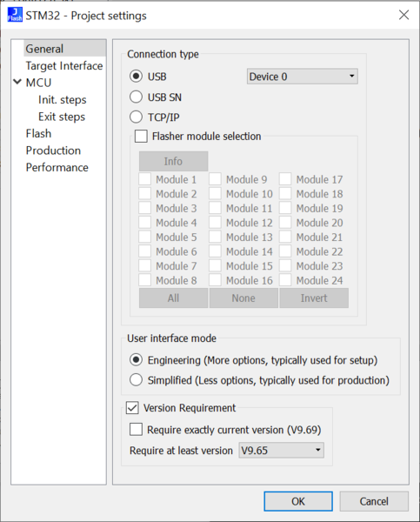This screenshot has height=522, width=420.
Task: Select the USB connection type radio button
Action: tap(136, 77)
